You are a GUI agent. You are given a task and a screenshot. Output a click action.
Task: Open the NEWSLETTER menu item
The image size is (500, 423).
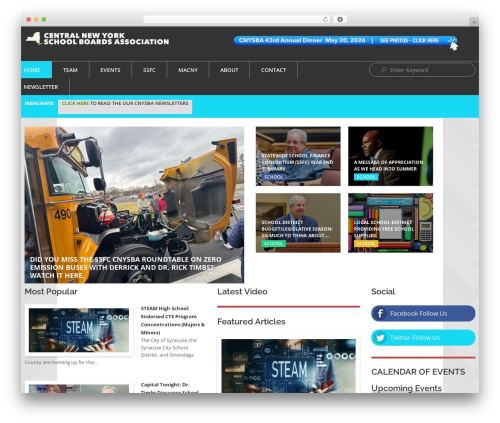click(x=41, y=87)
